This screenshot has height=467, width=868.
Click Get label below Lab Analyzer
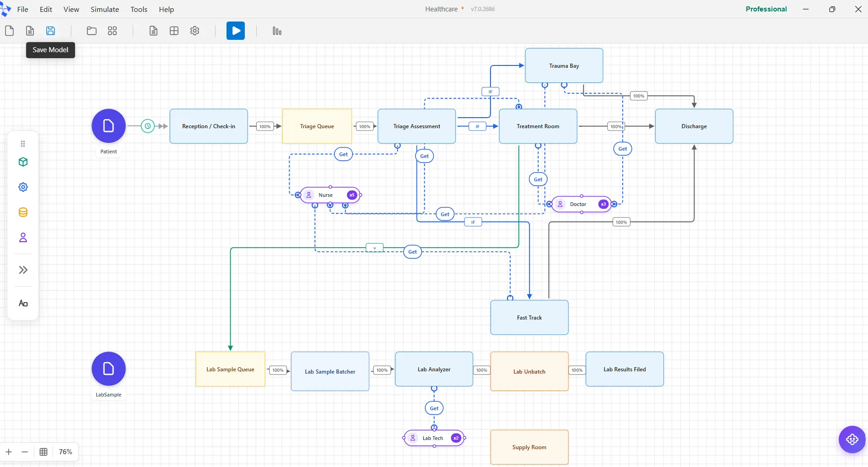[x=434, y=408]
